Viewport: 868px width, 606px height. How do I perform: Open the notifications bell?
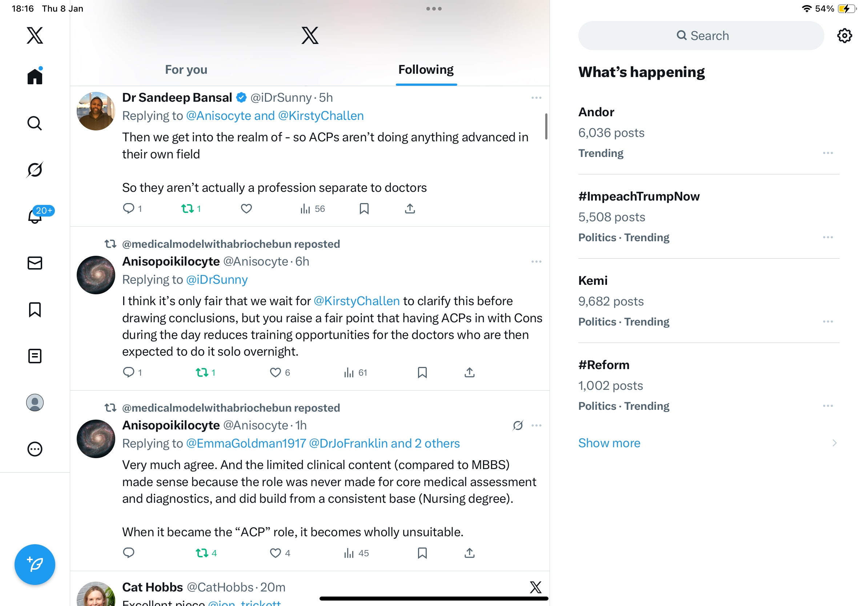[x=35, y=217]
